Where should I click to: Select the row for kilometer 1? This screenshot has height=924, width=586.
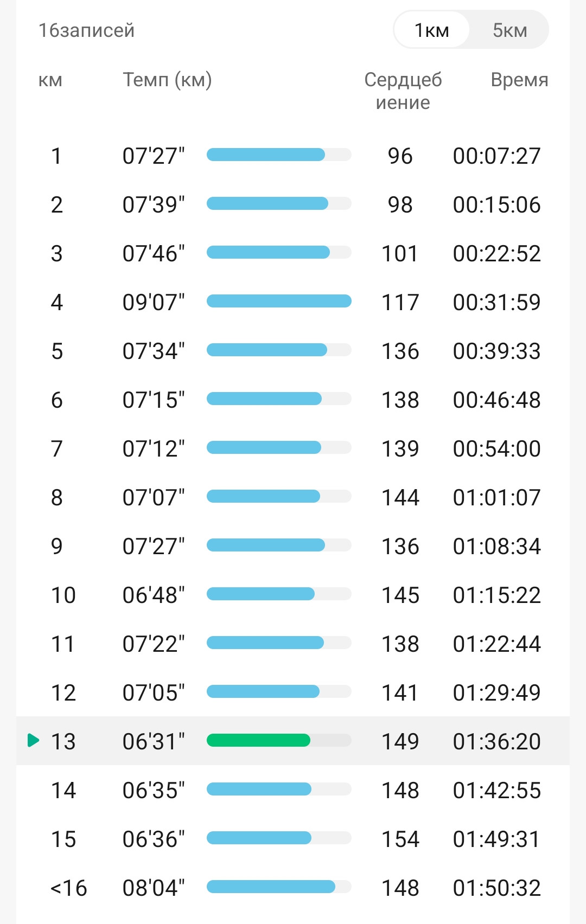(293, 155)
